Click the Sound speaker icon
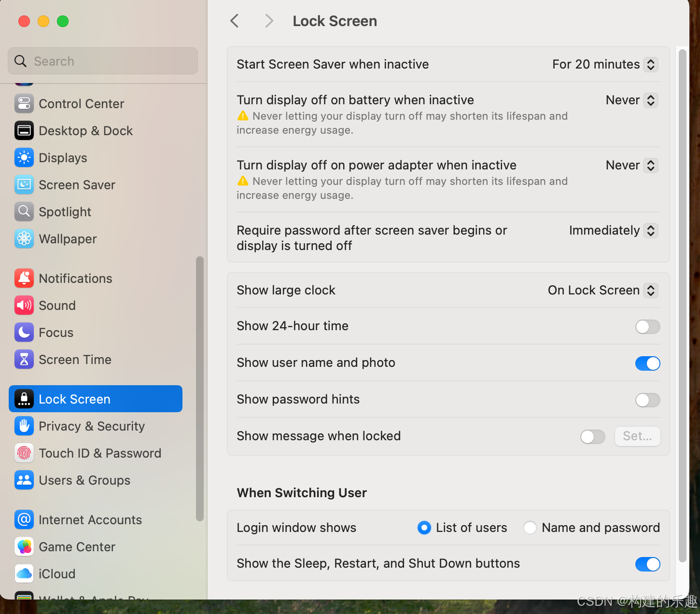The width and height of the screenshot is (700, 614). pyautogui.click(x=24, y=305)
